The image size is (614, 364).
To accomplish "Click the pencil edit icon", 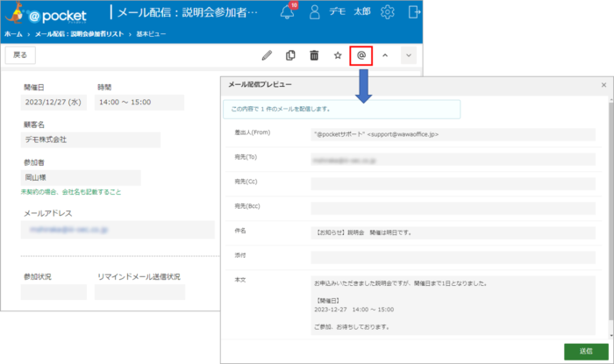I will click(x=267, y=55).
